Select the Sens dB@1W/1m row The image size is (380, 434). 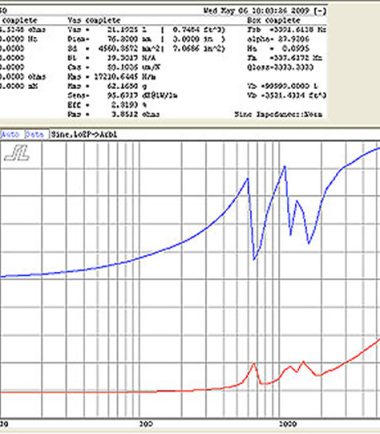(122, 96)
